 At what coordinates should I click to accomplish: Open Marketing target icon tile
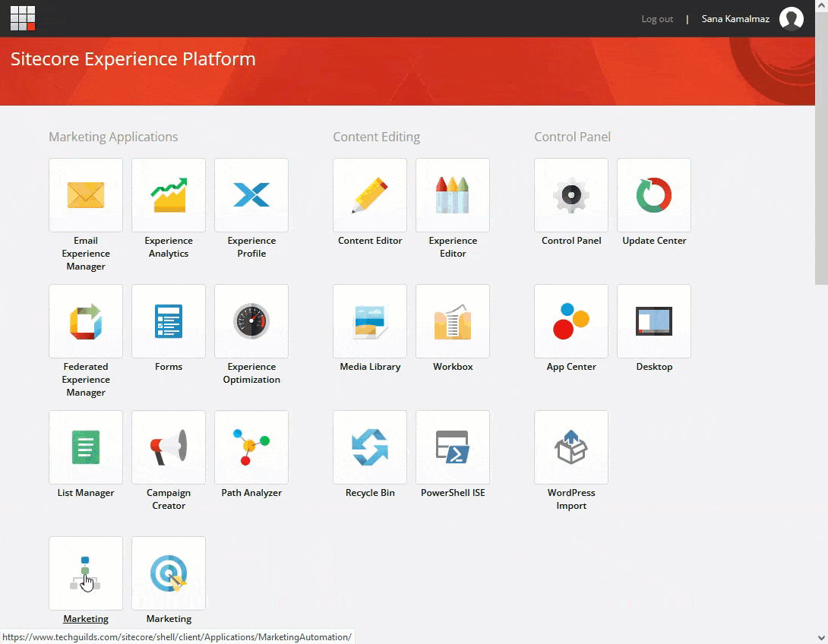pos(169,573)
